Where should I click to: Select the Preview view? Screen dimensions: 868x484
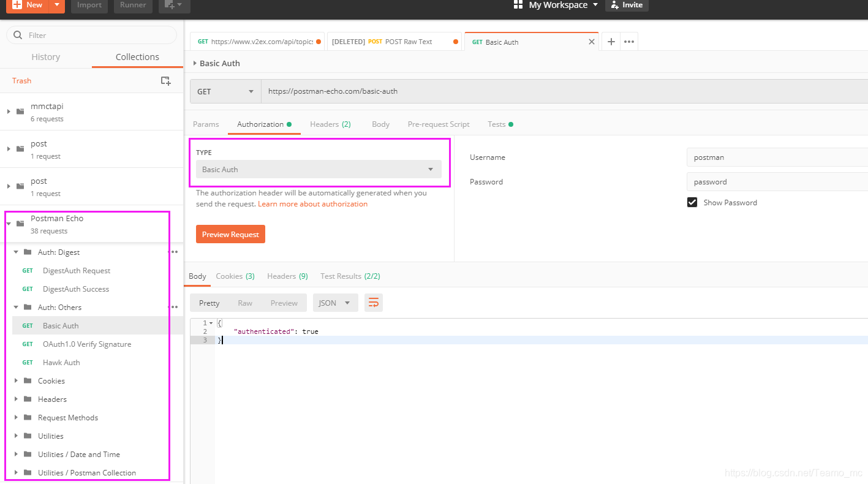coord(284,303)
